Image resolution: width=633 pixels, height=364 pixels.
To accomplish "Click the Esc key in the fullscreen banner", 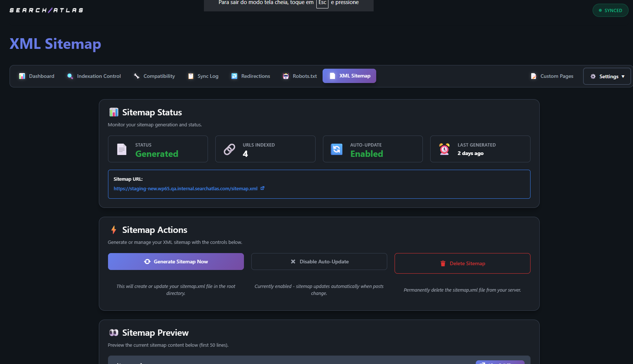I will pyautogui.click(x=322, y=3).
